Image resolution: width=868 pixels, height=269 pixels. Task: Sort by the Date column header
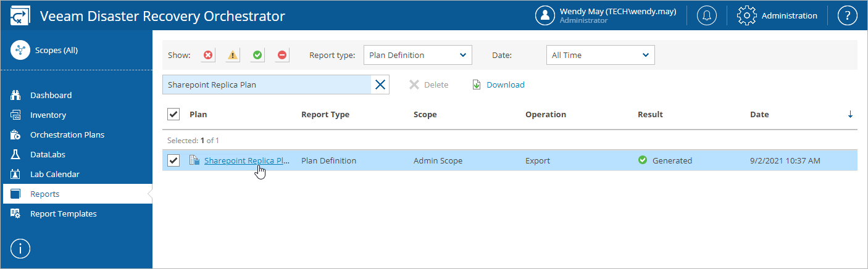[x=759, y=114]
